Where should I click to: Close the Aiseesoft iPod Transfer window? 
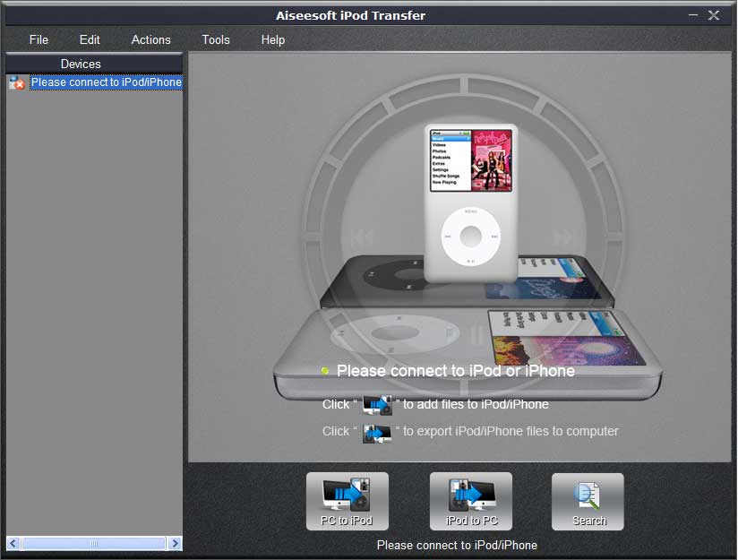[714, 15]
